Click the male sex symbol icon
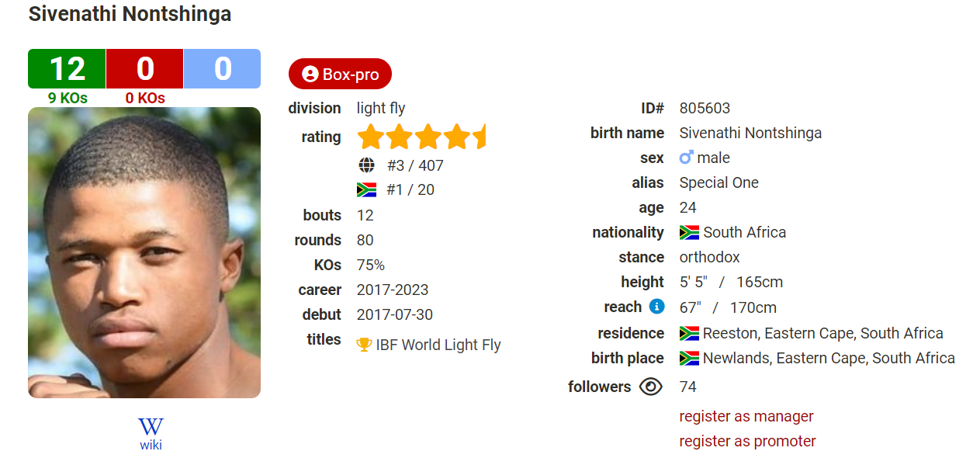This screenshot has height=465, width=980. 686,158
